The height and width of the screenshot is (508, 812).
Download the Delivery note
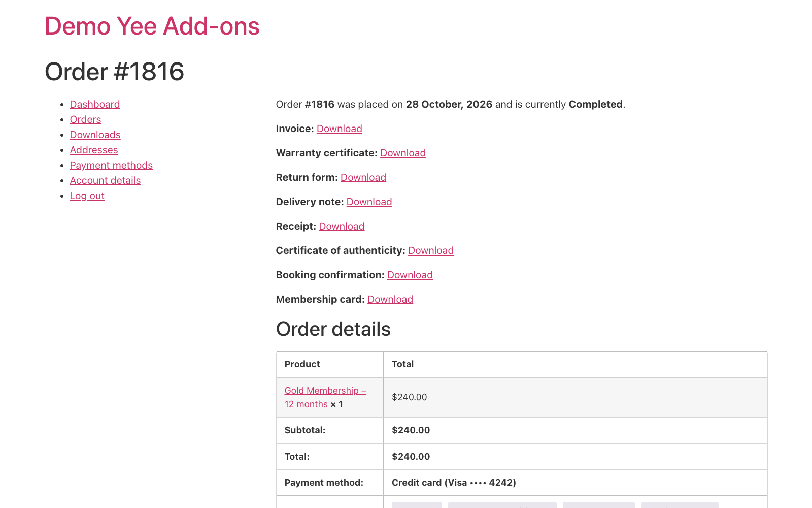[x=369, y=202]
